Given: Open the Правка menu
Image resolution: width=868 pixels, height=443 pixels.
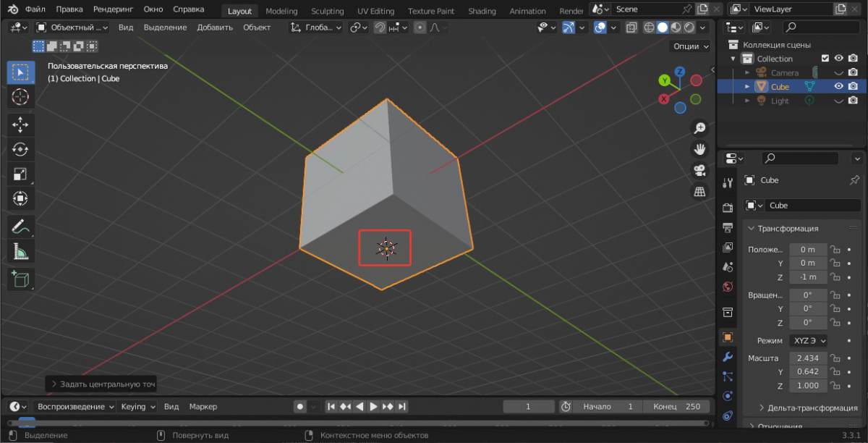Looking at the screenshot, I should pyautogui.click(x=69, y=10).
